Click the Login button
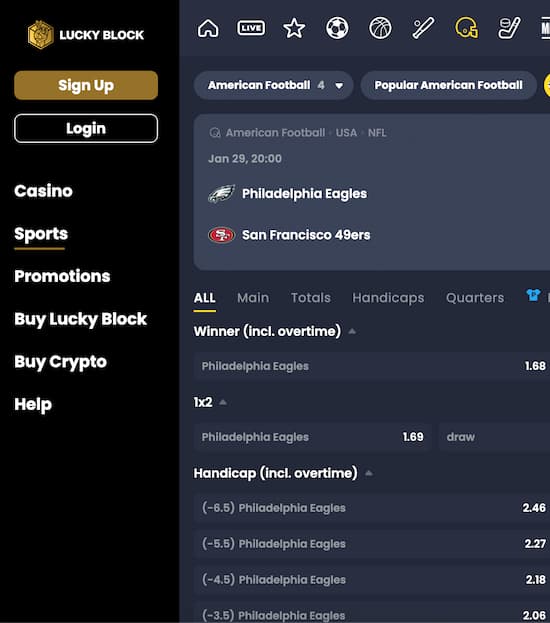This screenshot has width=550, height=623. pyautogui.click(x=86, y=128)
